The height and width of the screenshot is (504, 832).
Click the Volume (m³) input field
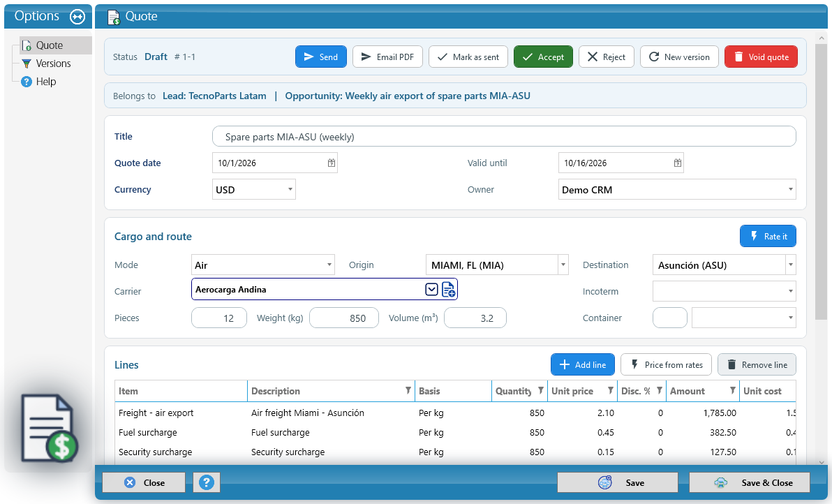pyautogui.click(x=475, y=318)
